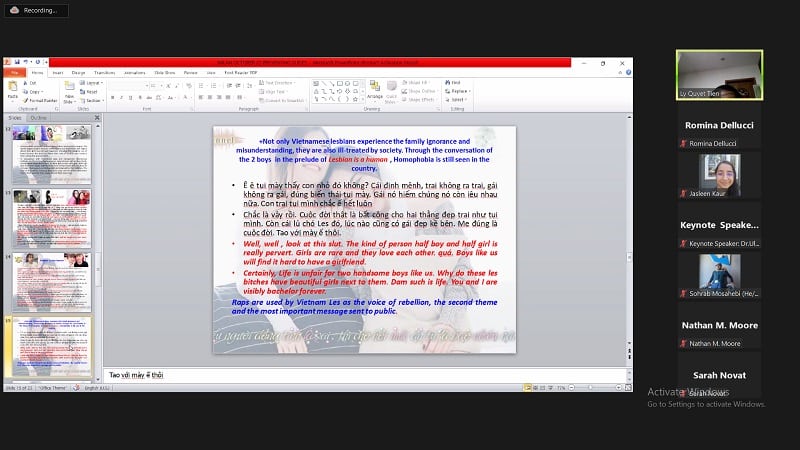Image resolution: width=800 pixels, height=450 pixels.
Task: Open the Select dropdown in Editing group
Action: 457,100
